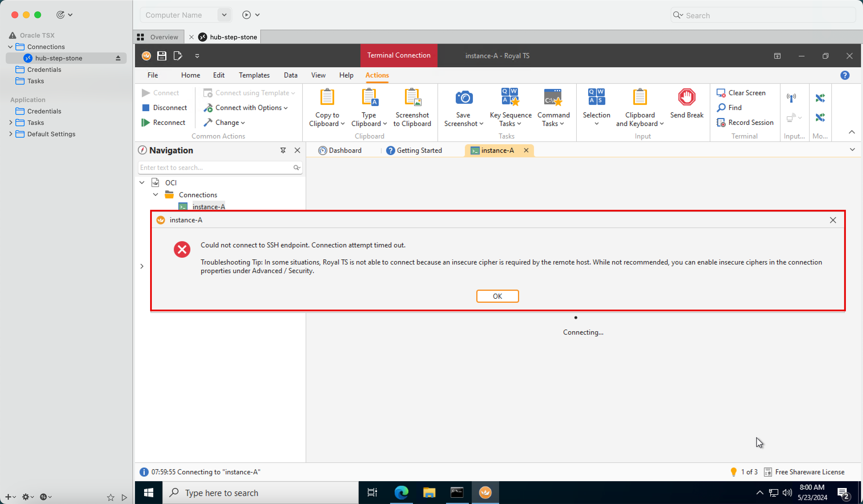Click the Send Break stop icon

pos(686,97)
